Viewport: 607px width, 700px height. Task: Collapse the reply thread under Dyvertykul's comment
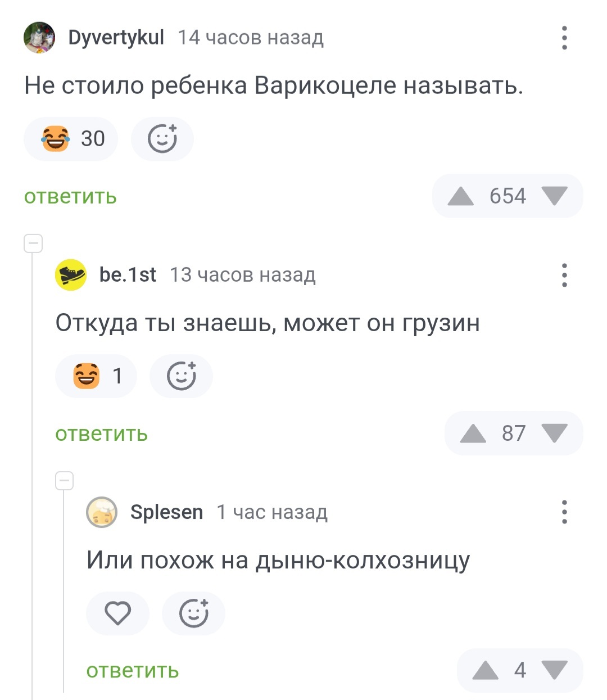(33, 243)
